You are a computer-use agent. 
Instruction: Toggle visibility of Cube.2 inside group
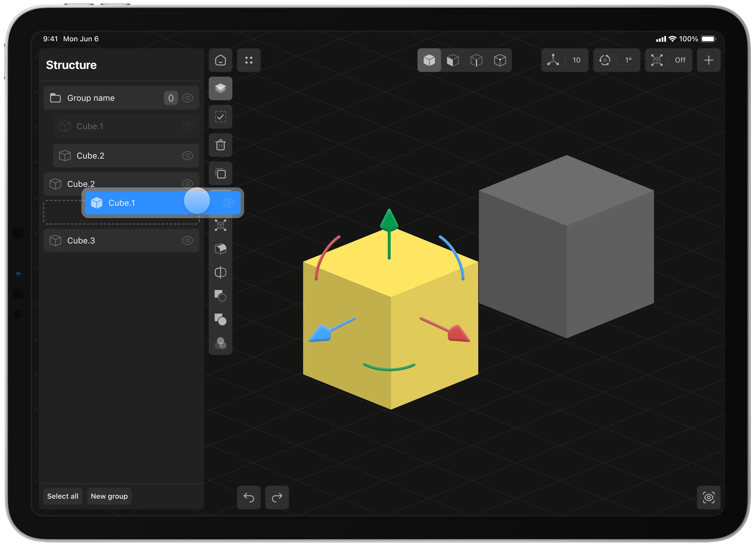188,156
